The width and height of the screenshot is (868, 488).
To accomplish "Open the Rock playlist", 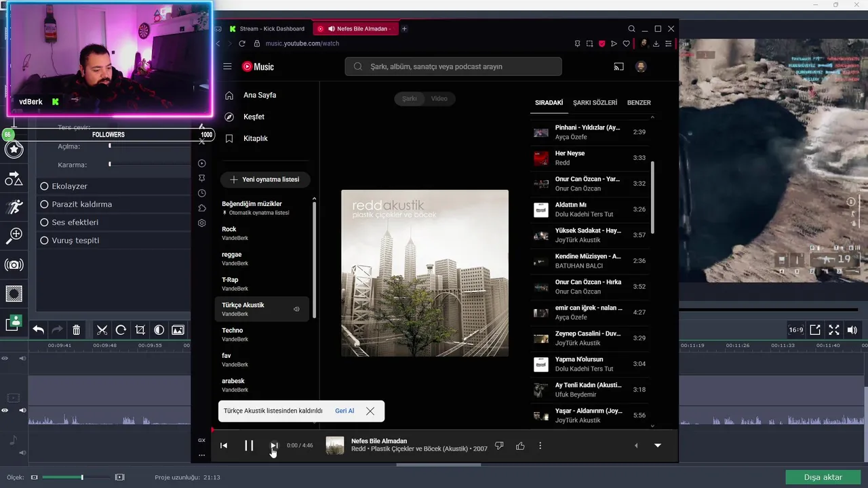I will (x=263, y=233).
